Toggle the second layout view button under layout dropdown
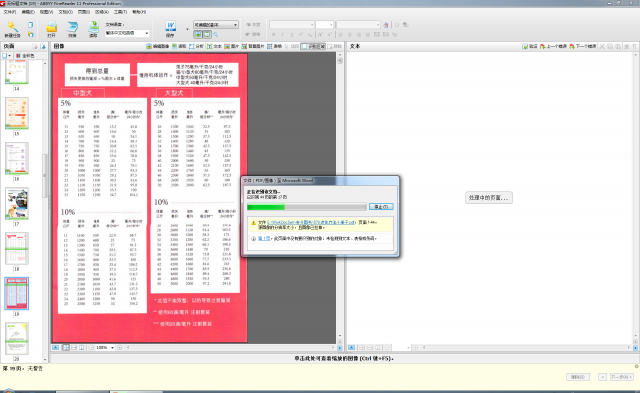Screen dimensions: 640x393 coord(207,35)
